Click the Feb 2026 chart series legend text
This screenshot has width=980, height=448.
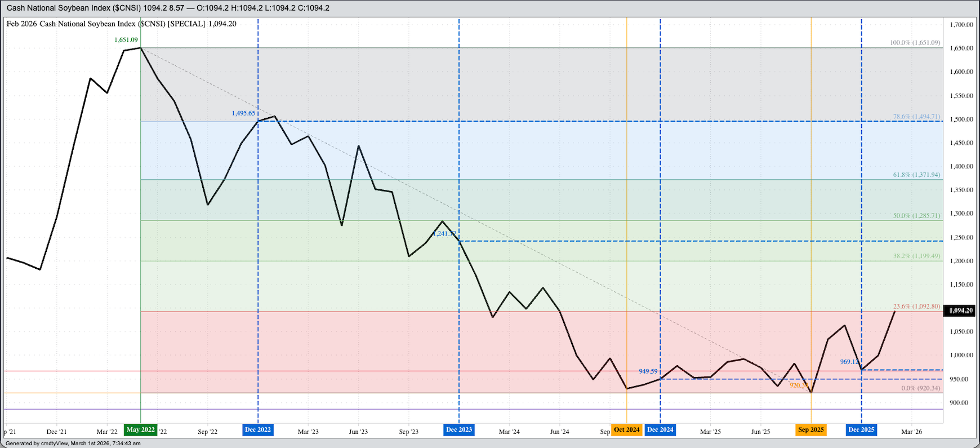pyautogui.click(x=121, y=24)
